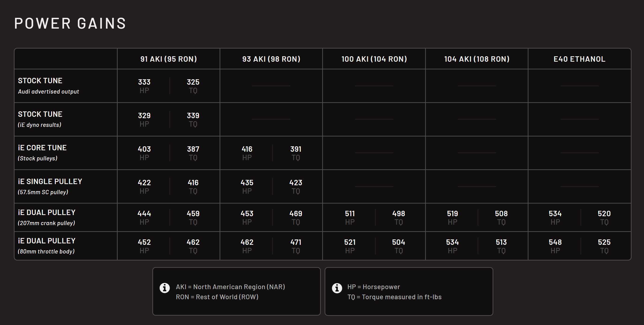Click the 104 AKI (108 RON) column header
644x325 pixels.
click(477, 59)
